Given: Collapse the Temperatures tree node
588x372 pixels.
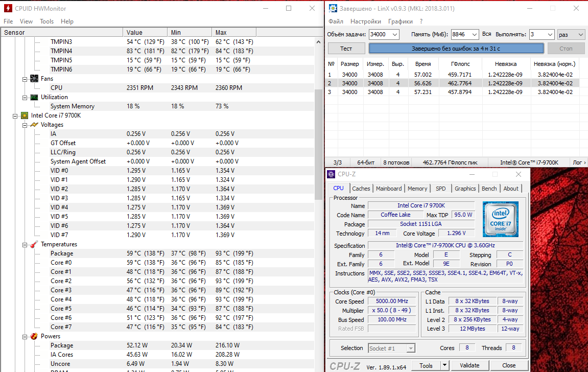Looking at the screenshot, I should (25, 244).
